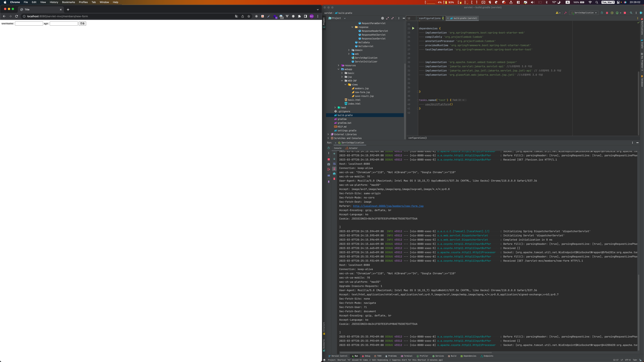Click the Exit icon in Run panel

point(329,169)
